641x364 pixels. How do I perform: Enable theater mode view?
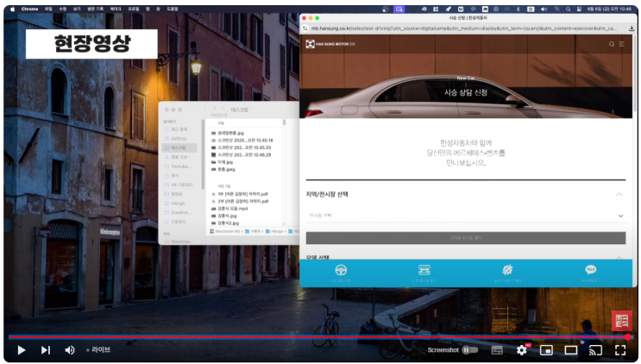[570, 350]
